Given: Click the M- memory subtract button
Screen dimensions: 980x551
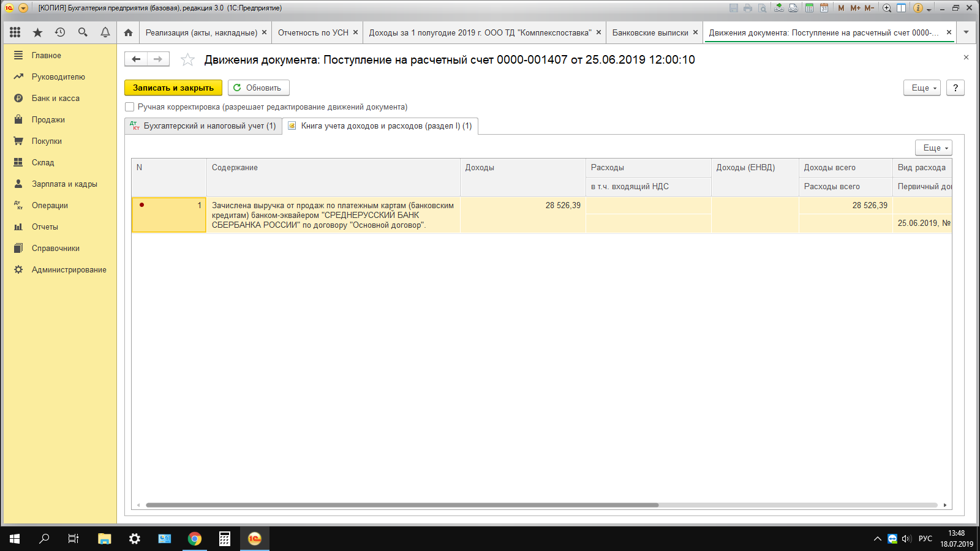Looking at the screenshot, I should pos(869,8).
